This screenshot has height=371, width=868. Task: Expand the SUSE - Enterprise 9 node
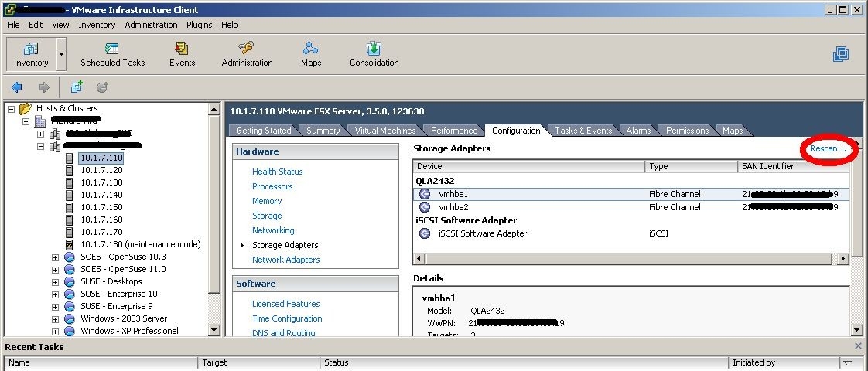(x=56, y=307)
